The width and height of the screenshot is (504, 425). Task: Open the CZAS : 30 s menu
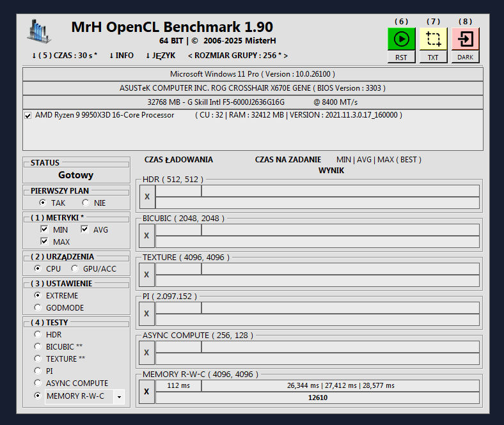pyautogui.click(x=65, y=56)
